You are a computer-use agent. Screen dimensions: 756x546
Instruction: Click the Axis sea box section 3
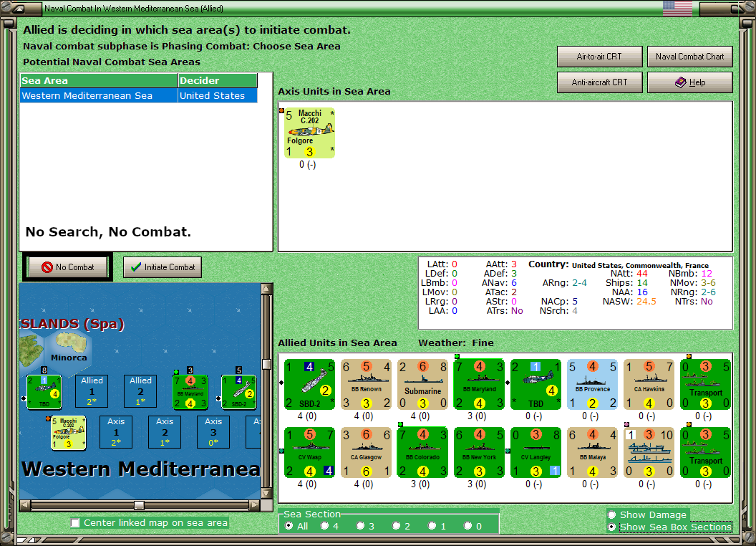[213, 432]
